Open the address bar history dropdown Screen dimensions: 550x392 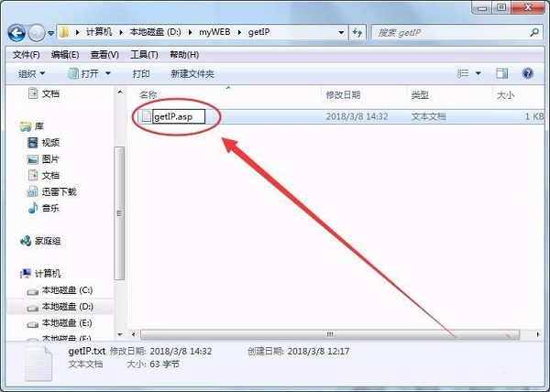coord(341,33)
